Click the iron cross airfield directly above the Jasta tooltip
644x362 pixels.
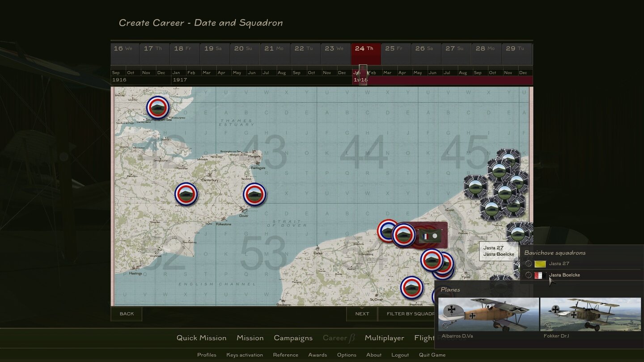pyautogui.click(x=517, y=233)
